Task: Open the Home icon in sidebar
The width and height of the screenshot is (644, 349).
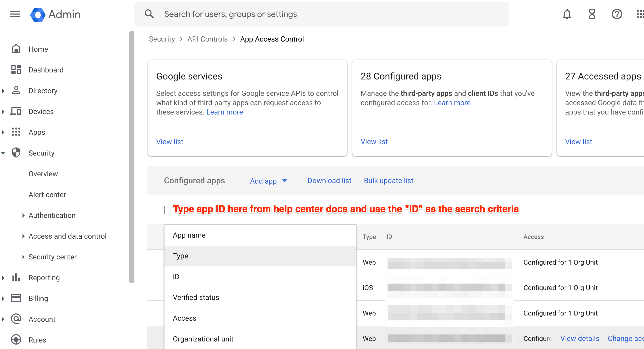Action: pos(16,49)
